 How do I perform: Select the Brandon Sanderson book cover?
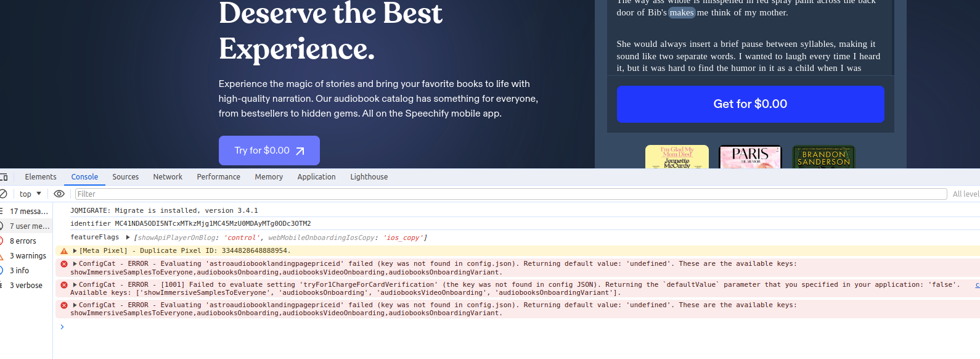click(823, 157)
